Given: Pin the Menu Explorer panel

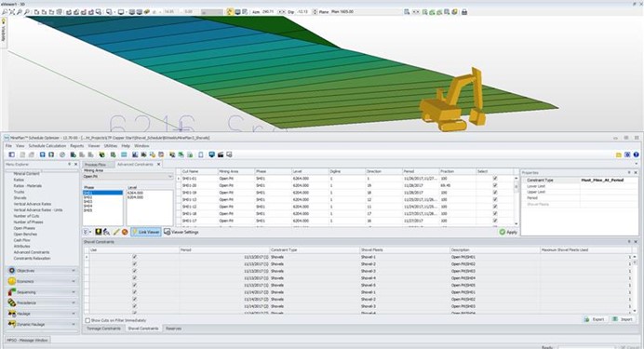Looking at the screenshot, I should 70,164.
